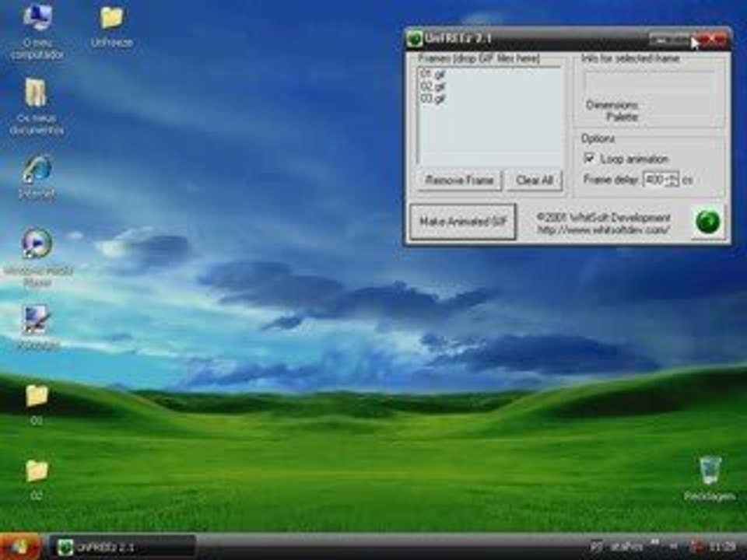Select 03.gif in the Frames list
Screen dimensions: 747x560
[433, 99]
